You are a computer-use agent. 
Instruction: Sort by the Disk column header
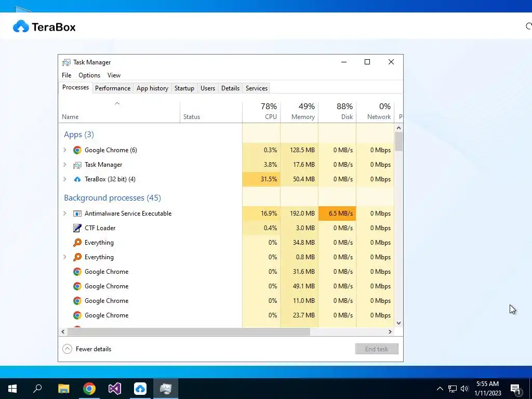pyautogui.click(x=337, y=112)
